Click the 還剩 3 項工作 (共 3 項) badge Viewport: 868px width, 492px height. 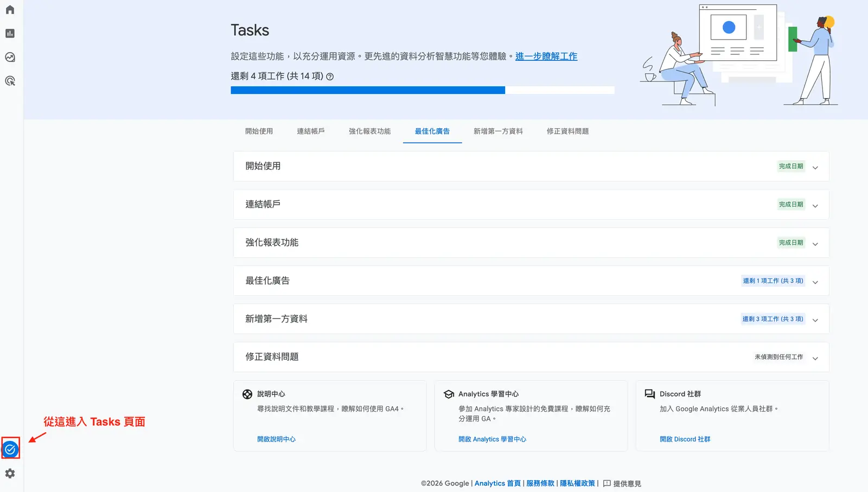[x=773, y=319]
